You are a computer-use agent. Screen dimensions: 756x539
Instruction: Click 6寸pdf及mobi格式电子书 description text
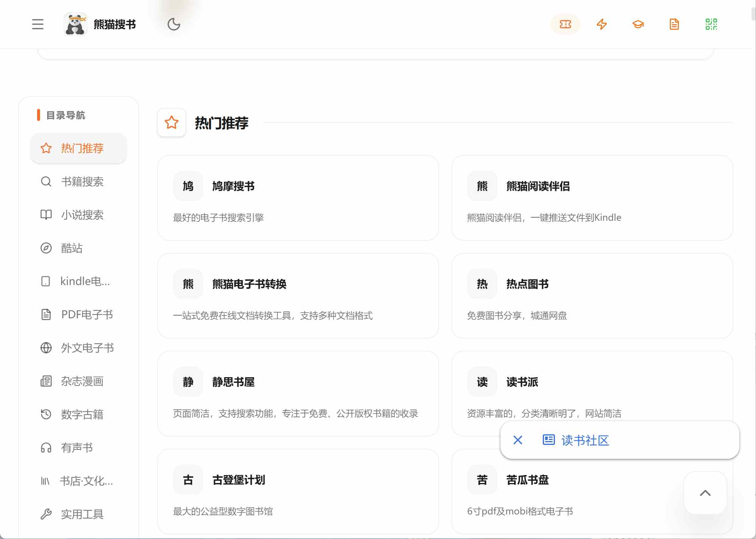pos(520,511)
